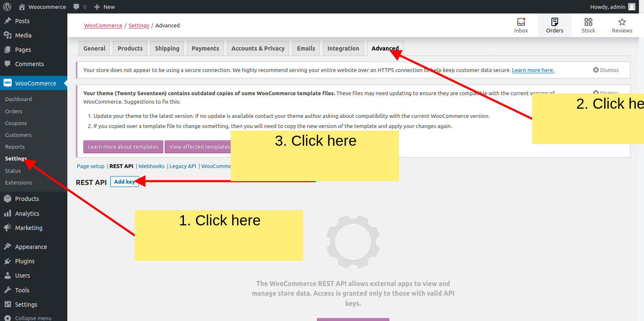Open the Analytics bar chart icon
The height and width of the screenshot is (321, 644).
point(8,214)
